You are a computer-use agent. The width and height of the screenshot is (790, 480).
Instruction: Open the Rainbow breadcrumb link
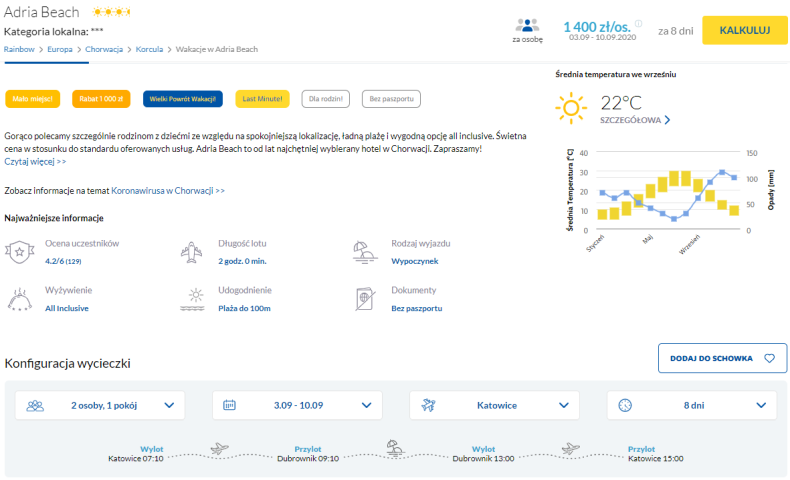coord(19,49)
